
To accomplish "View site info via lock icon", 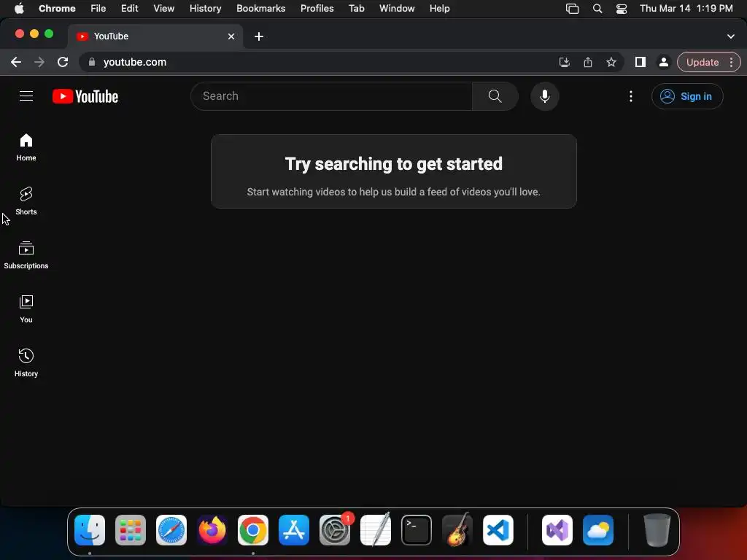I will click(x=92, y=62).
